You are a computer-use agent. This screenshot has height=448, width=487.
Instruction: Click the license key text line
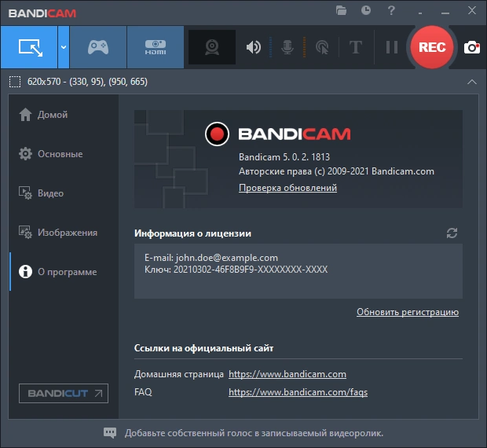point(236,270)
